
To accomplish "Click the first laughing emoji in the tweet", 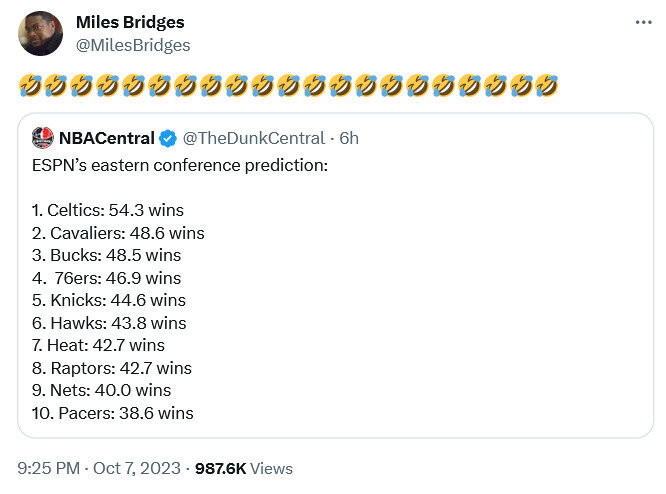I will 30,85.
